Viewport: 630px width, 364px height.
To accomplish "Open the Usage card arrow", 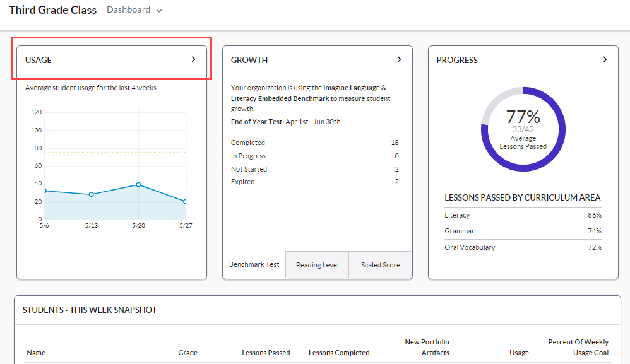I will point(193,59).
